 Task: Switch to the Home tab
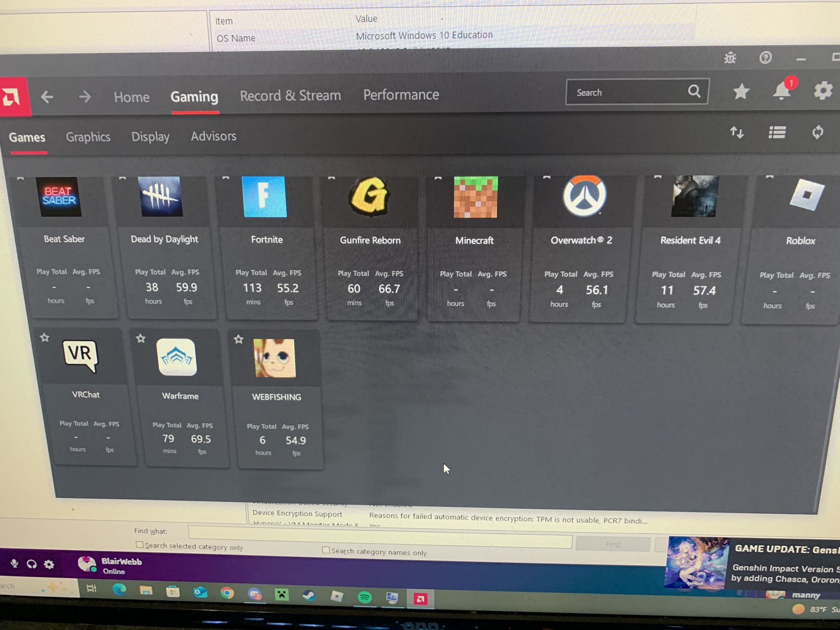[131, 97]
